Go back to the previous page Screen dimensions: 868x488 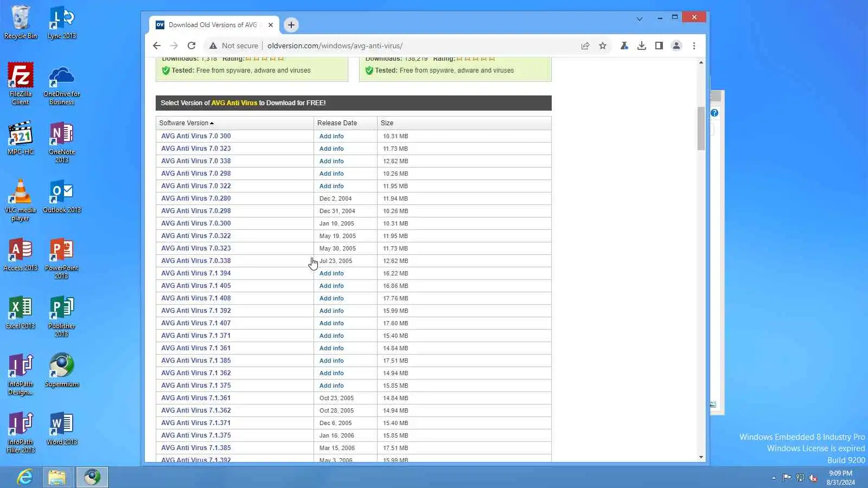(x=157, y=46)
